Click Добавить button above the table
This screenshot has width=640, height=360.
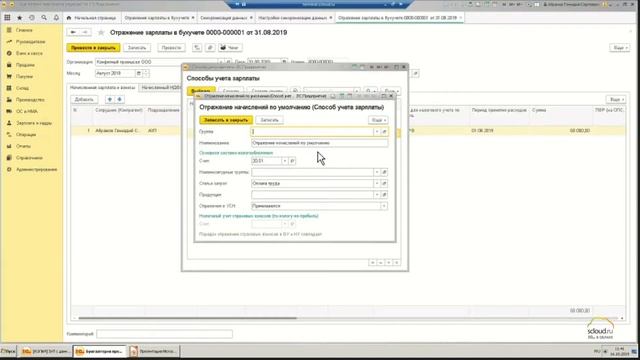84,99
